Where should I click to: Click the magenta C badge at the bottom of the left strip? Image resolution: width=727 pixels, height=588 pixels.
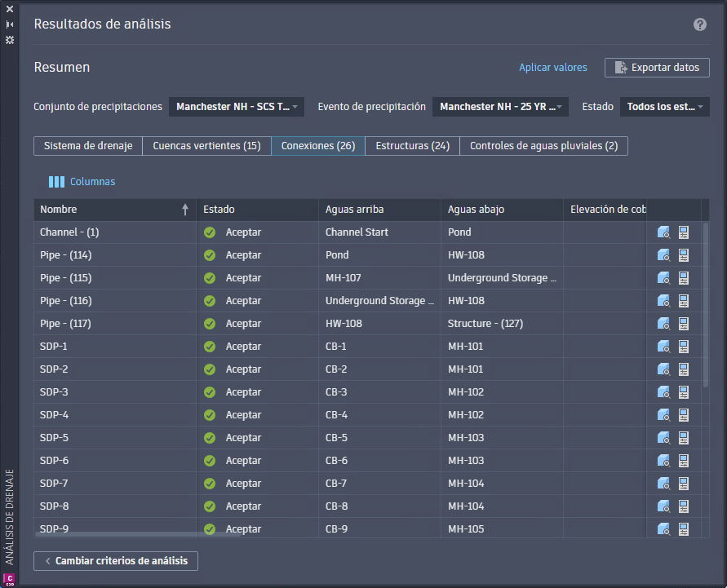9,579
